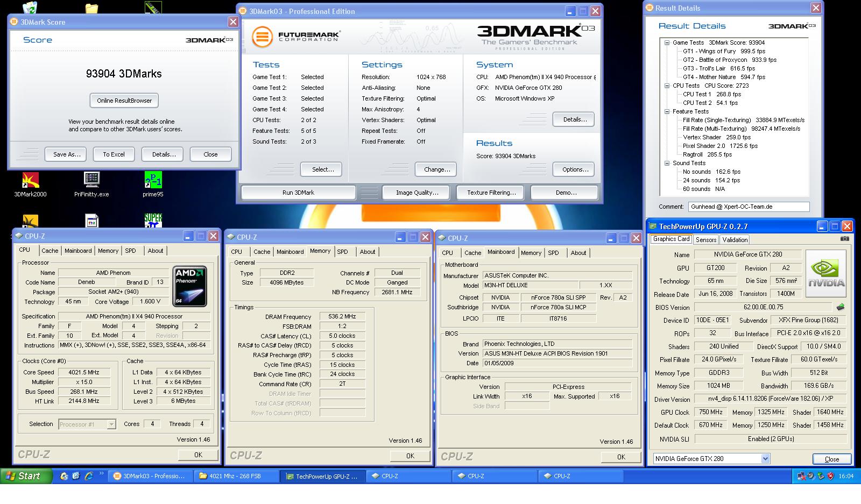Viewport: 861px width, 504px height.
Task: Click the Demo... button
Action: [x=564, y=193]
